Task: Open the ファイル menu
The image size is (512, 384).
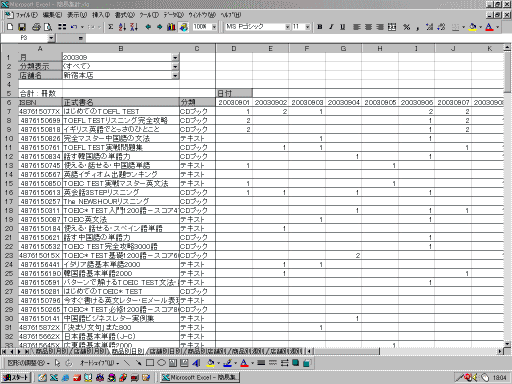Action: (x=27, y=15)
